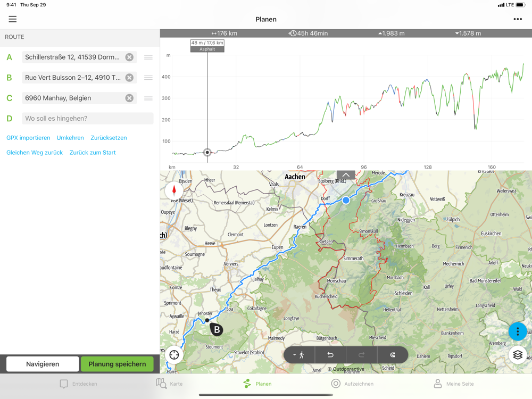Click the Asphalt surface tooltip label

[x=207, y=49]
